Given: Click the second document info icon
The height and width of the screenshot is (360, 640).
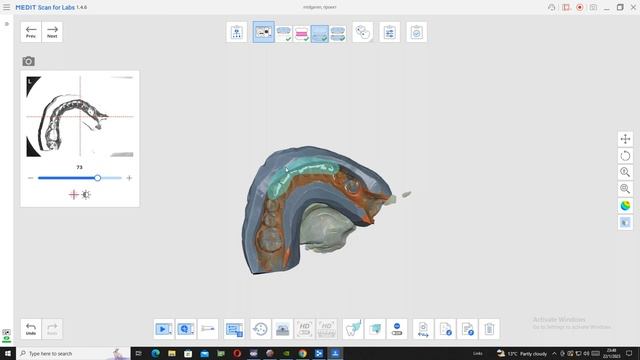Looking at the screenshot, I should (x=467, y=329).
